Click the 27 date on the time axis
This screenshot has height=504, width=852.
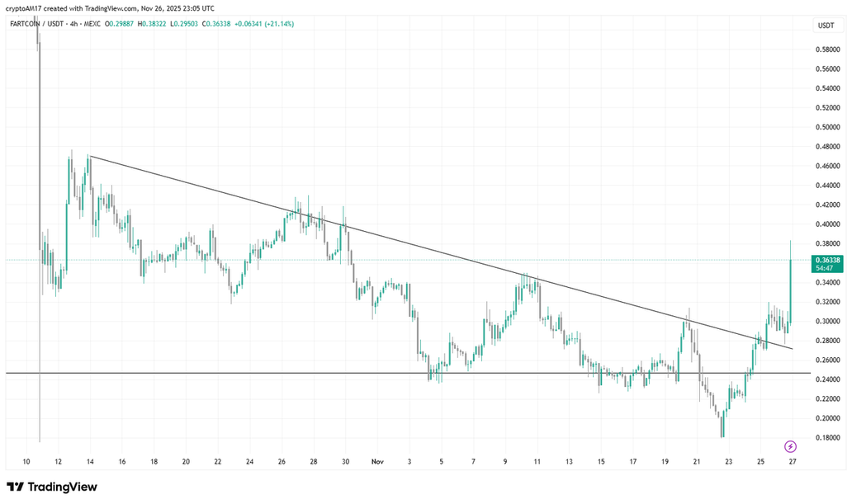click(x=792, y=462)
